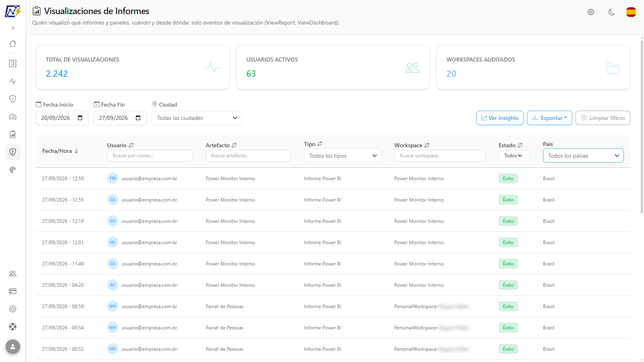The image size is (644, 362).
Task: Focus the Buscar artefacto field
Action: [248, 156]
